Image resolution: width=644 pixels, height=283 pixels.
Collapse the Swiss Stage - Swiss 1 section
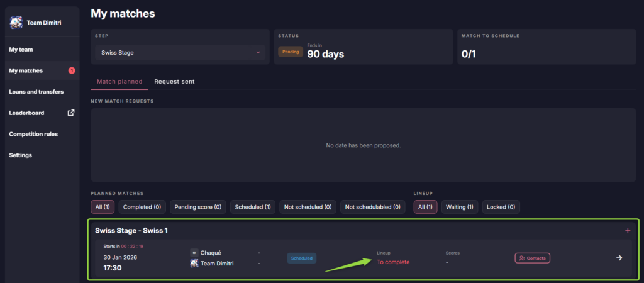click(x=131, y=231)
